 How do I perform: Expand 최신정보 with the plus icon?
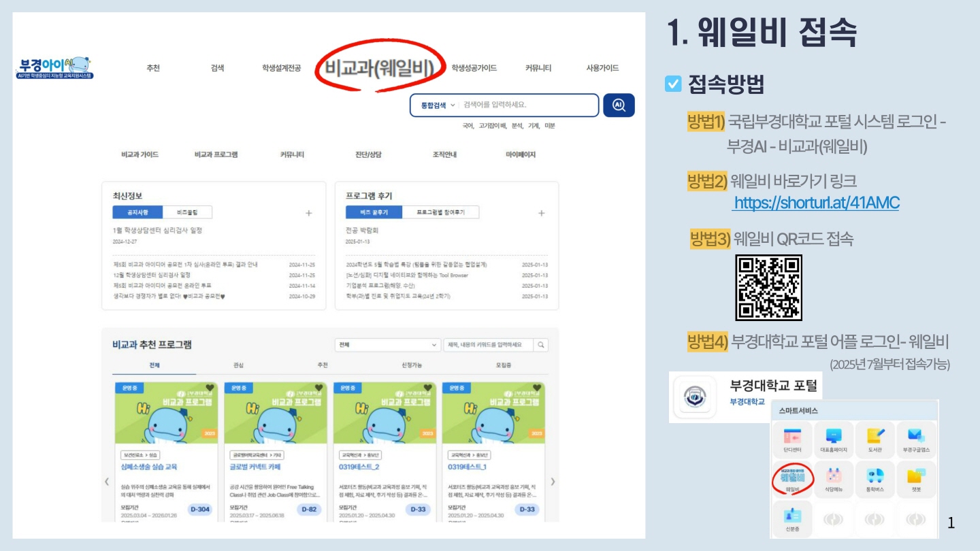tap(308, 213)
